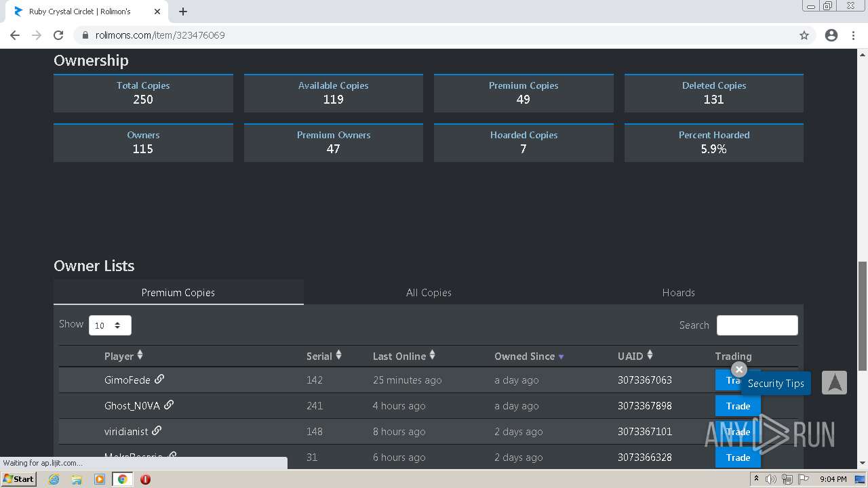The height and width of the screenshot is (488, 868).
Task: Open the Security Tips button
Action: pyautogui.click(x=776, y=384)
